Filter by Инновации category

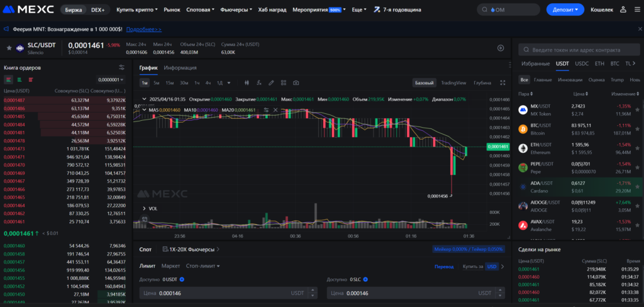point(570,80)
